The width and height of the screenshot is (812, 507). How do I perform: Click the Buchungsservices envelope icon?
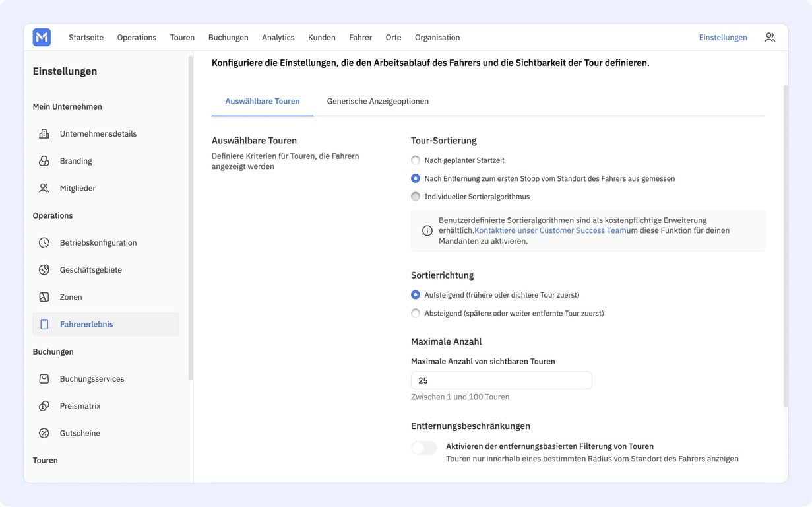pyautogui.click(x=44, y=379)
